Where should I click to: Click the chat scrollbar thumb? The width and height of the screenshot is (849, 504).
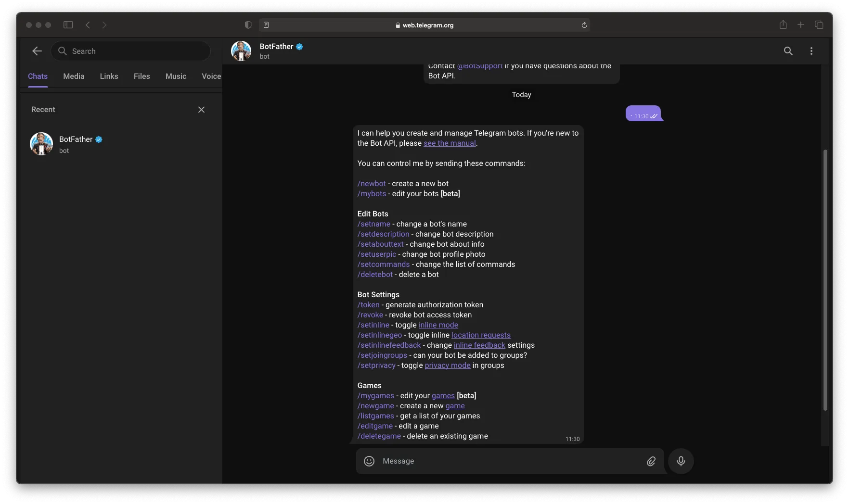tap(825, 280)
